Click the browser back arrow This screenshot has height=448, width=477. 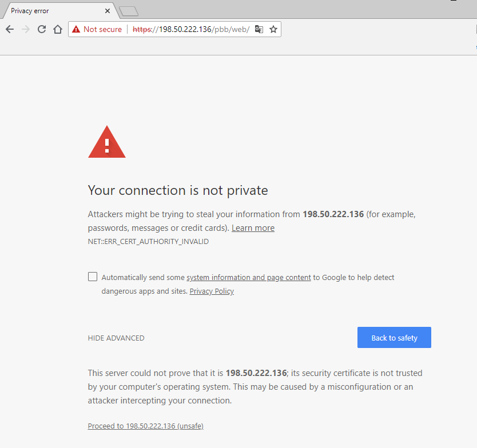(10, 29)
